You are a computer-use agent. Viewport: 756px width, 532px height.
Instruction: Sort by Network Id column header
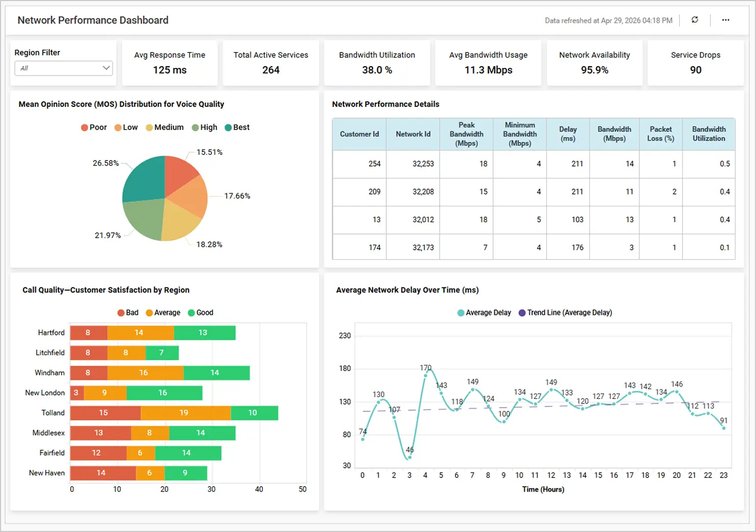(413, 134)
